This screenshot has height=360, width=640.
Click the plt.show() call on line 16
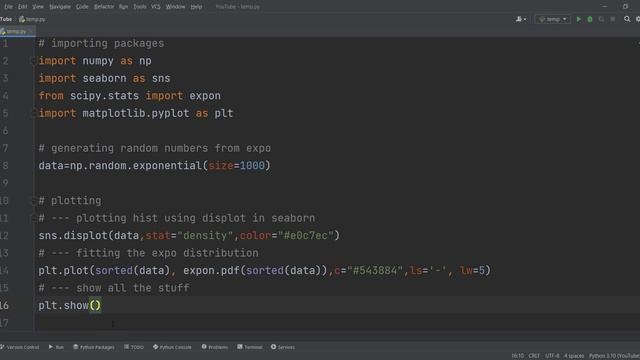coord(69,305)
